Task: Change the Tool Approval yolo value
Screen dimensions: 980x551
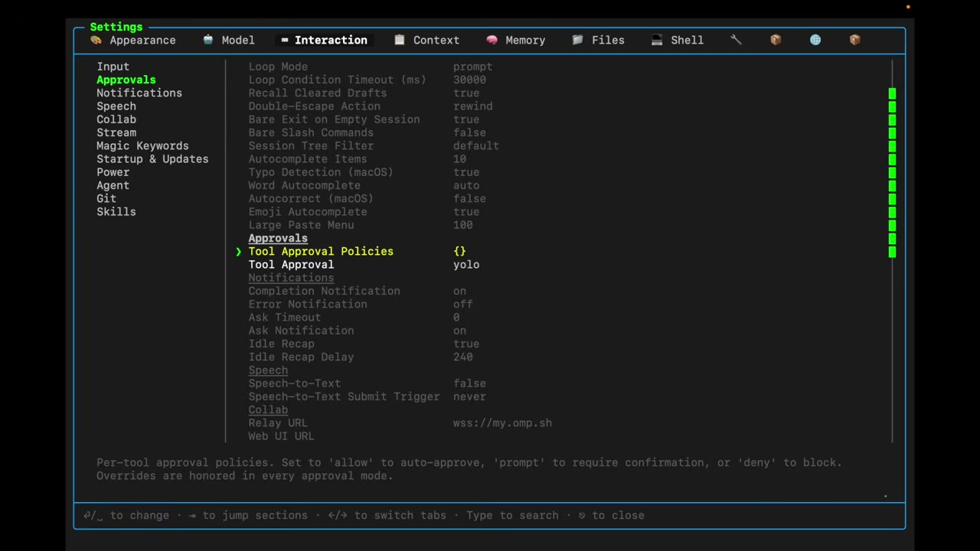Action: 466,265
